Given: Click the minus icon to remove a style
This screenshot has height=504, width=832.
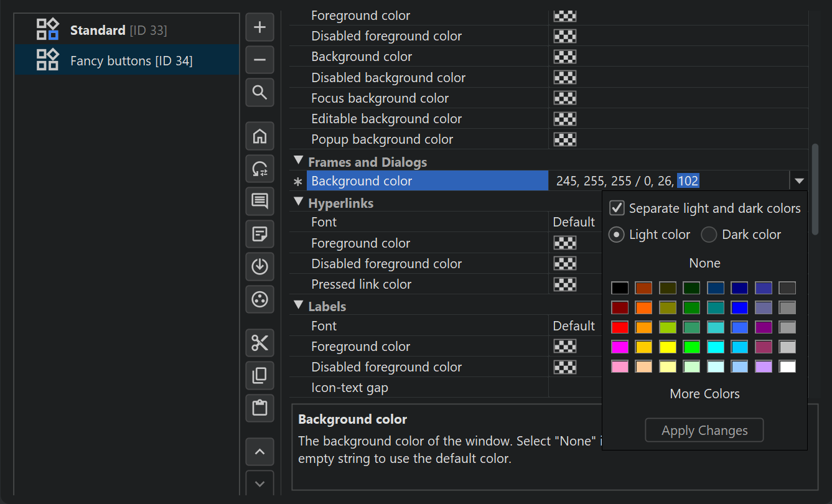Looking at the screenshot, I should (260, 60).
